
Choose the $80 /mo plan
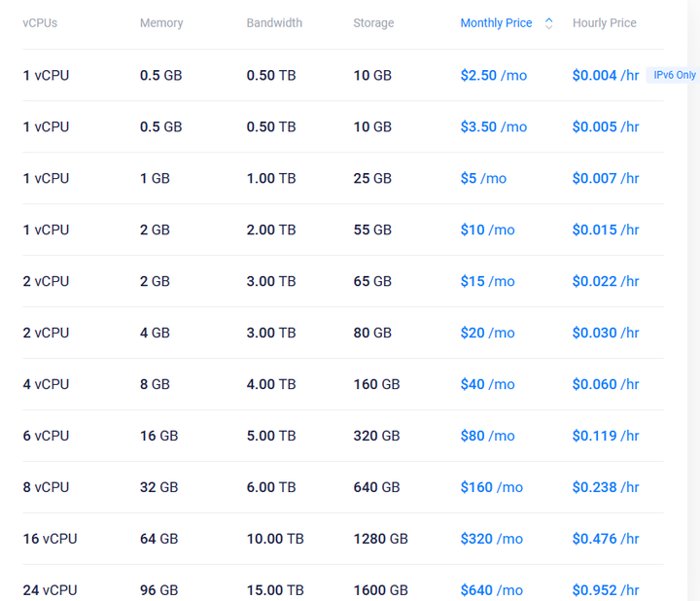487,436
